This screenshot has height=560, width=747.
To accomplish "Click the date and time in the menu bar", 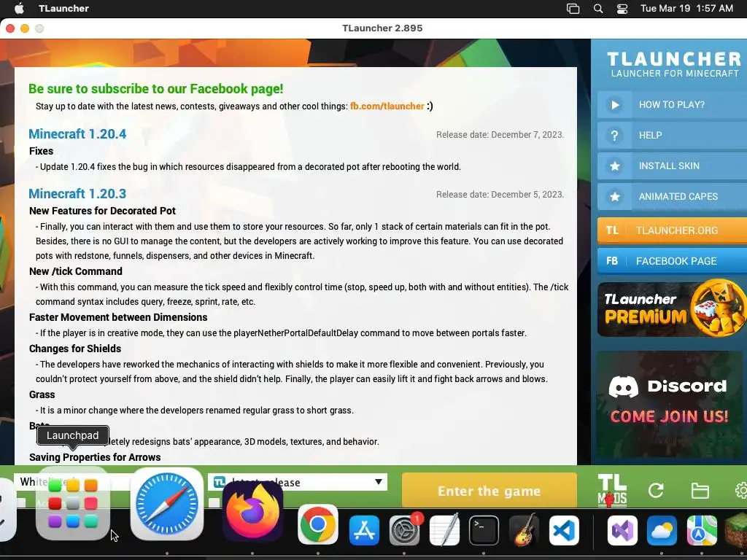I will pos(686,8).
